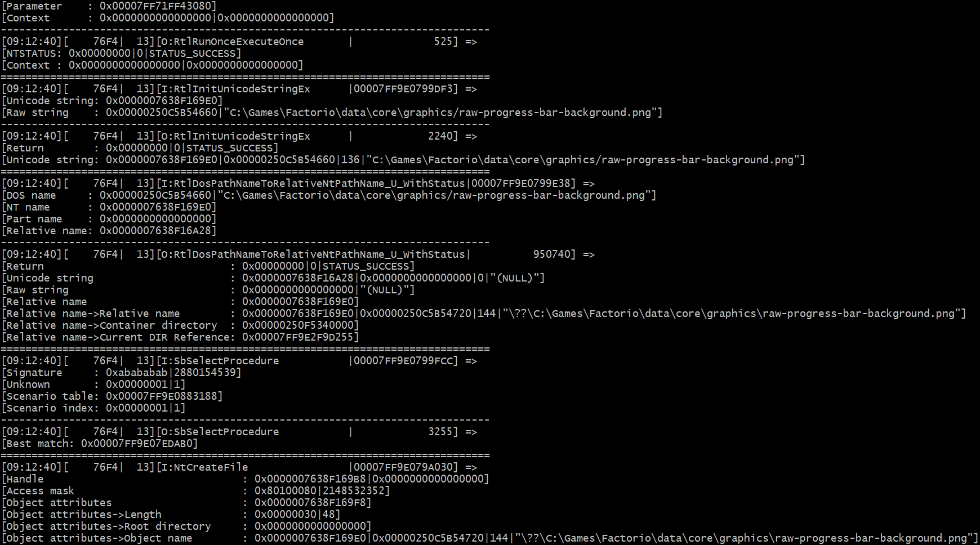Select the Access mask 0x80100080 line
The width and height of the screenshot is (980, 545).
click(196, 491)
